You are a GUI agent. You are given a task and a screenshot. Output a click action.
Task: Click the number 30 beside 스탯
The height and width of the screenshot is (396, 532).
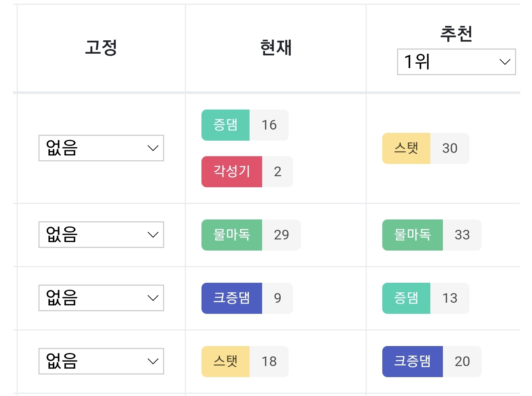[450, 148]
